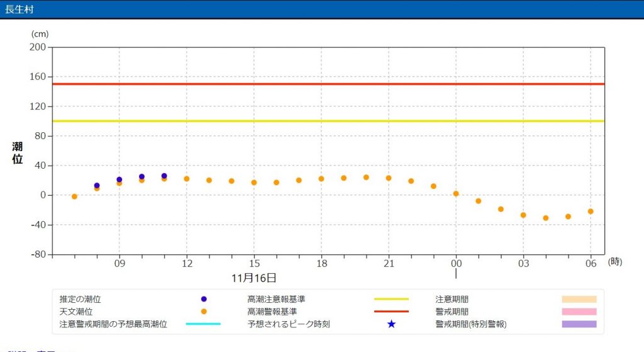Image resolution: width=644 pixels, height=352 pixels.
Task: Click the 120 label on the vertical axis
Action: point(37,106)
